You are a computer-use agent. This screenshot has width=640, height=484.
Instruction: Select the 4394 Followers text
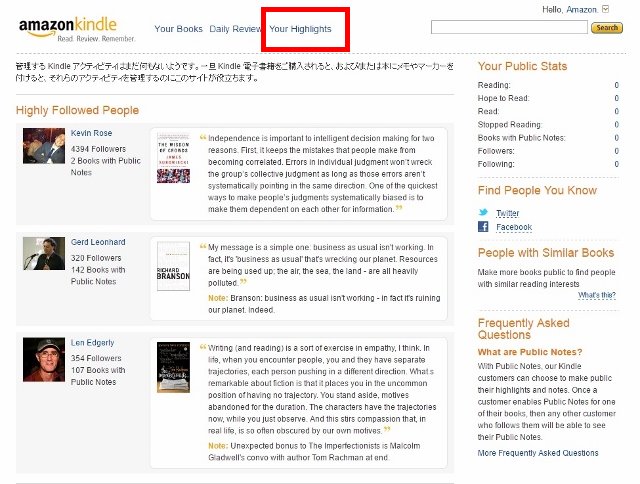(98, 149)
